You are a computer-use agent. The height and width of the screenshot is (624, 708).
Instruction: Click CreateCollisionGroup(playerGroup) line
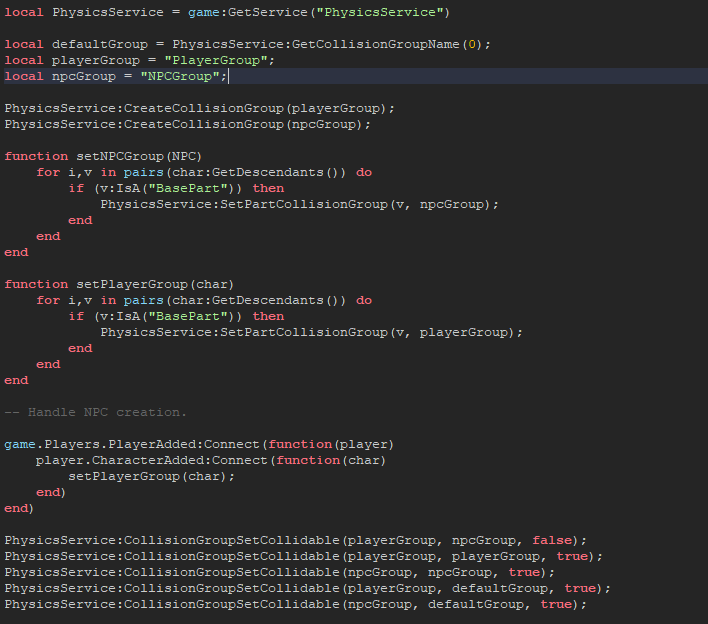tap(200, 108)
